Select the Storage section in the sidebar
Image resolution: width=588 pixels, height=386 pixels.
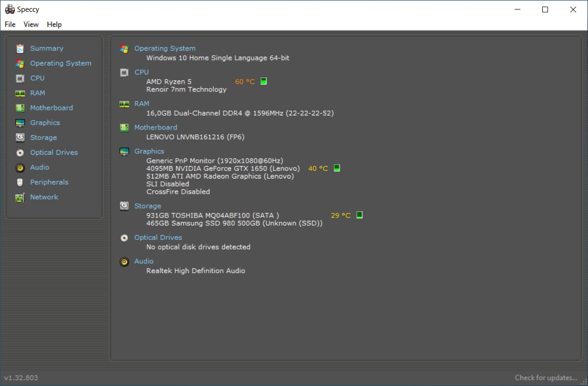tap(43, 138)
